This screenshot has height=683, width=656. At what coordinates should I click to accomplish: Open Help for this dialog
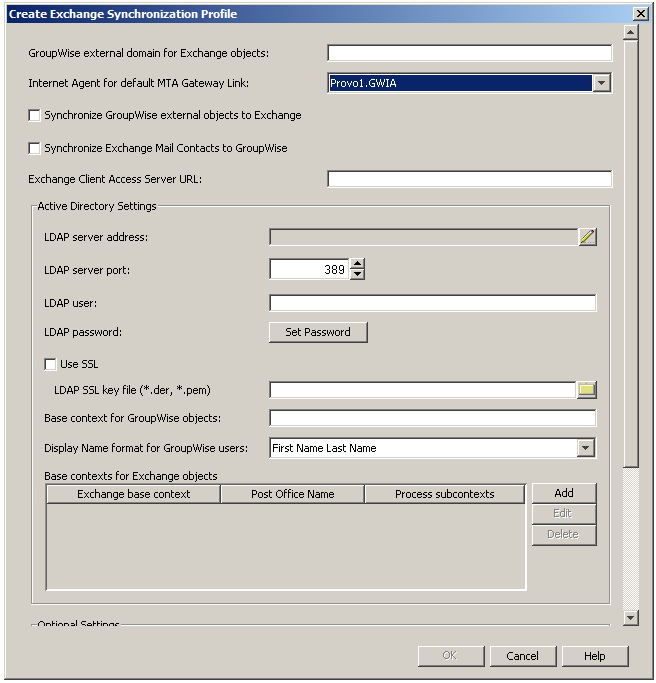pos(595,656)
